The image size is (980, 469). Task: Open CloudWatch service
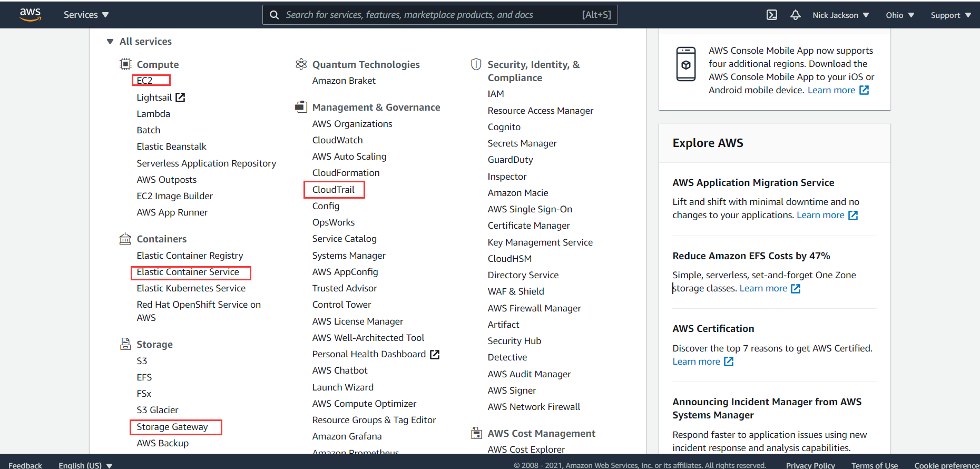click(338, 140)
